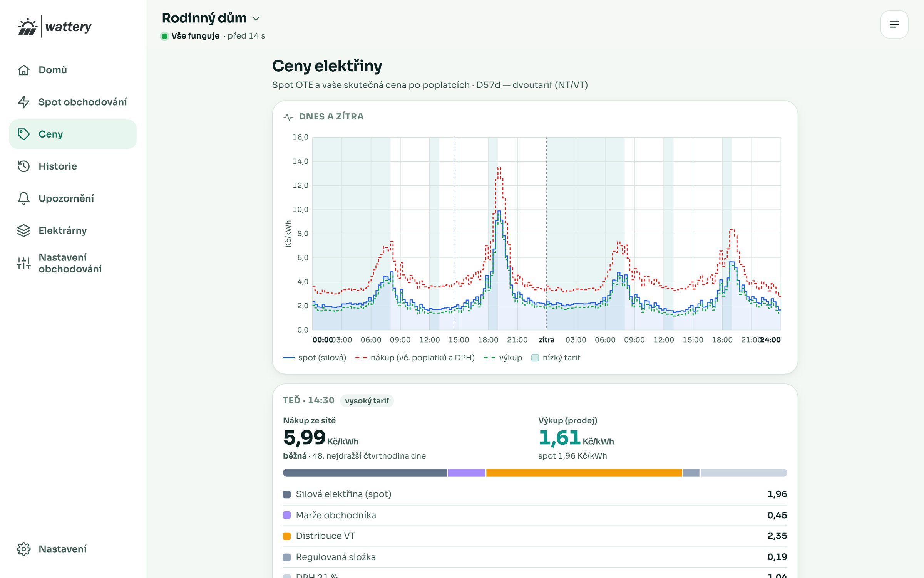
Task: Open Elektrárny in the sidebar
Action: tap(73, 230)
